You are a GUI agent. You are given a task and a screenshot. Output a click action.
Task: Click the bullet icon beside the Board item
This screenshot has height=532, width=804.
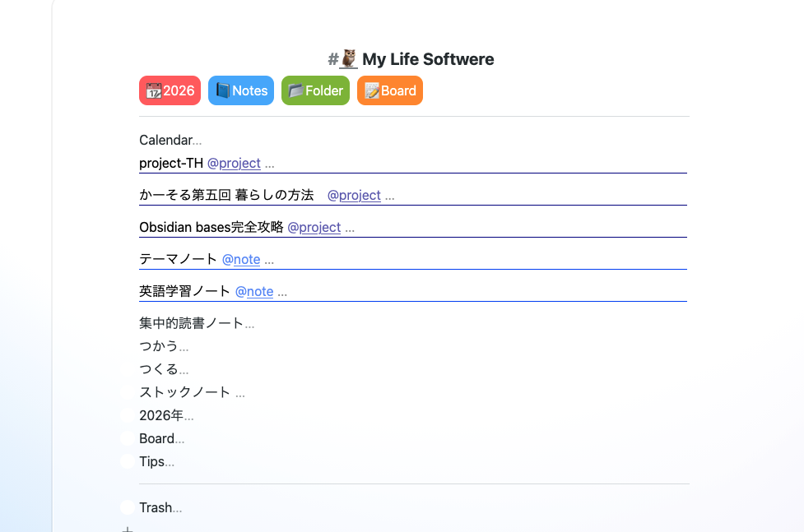(128, 438)
